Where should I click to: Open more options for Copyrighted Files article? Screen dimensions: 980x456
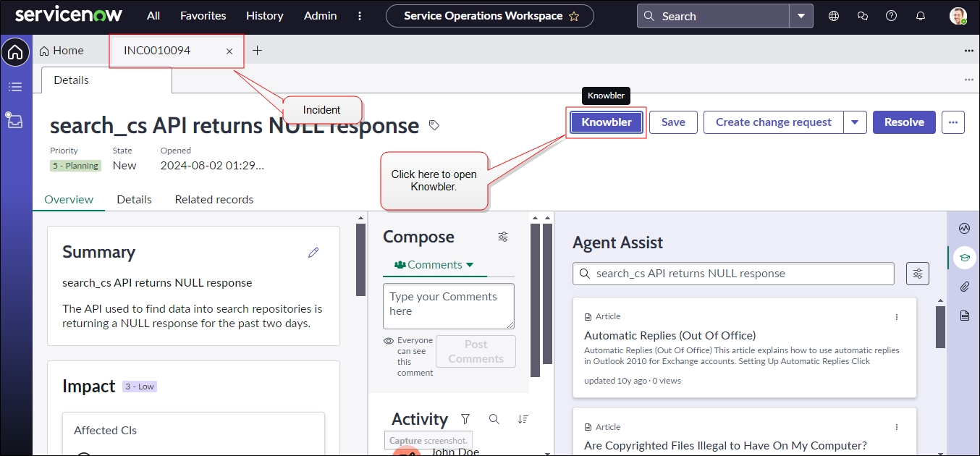coord(897,428)
